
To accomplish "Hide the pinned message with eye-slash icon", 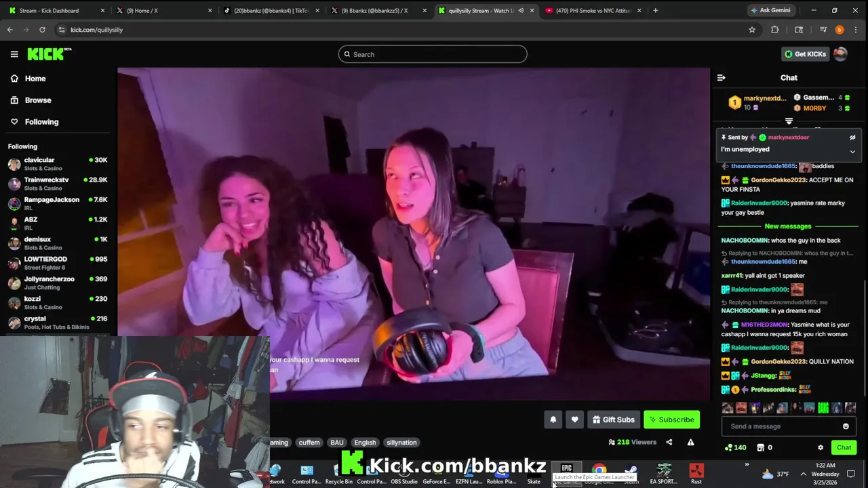I will tap(852, 138).
